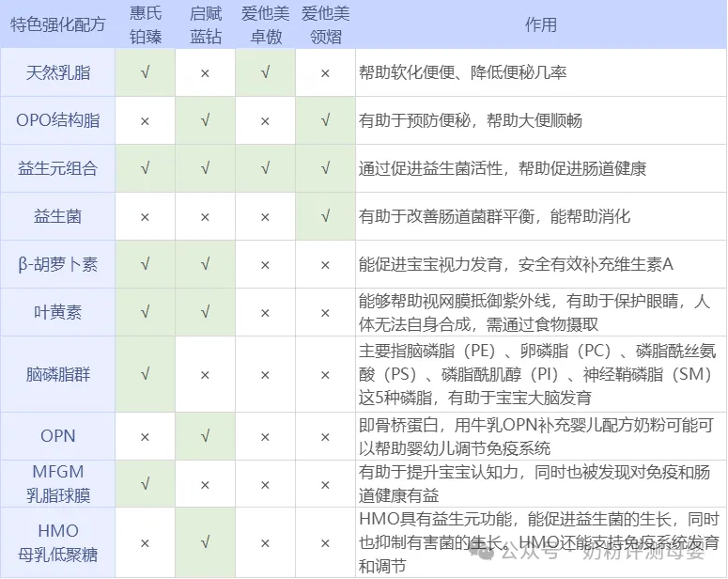
Task: Click description 帮助软化便便、降低便秘几率
Action: click(462, 72)
